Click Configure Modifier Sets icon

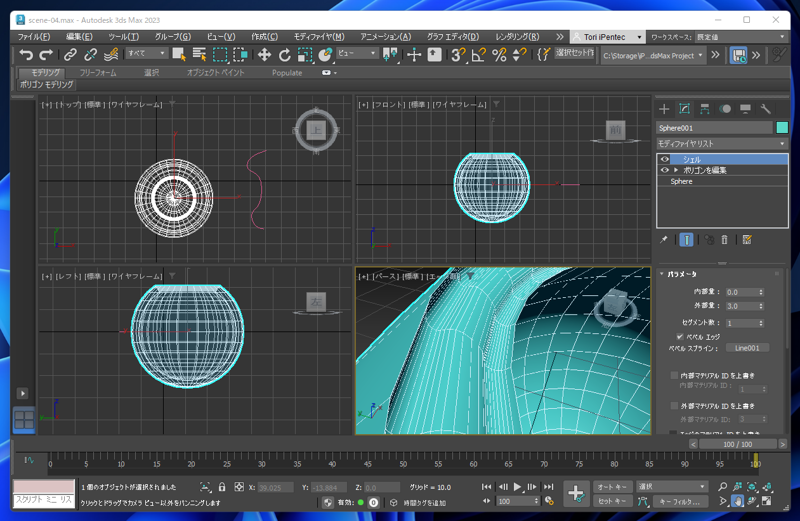pos(747,239)
